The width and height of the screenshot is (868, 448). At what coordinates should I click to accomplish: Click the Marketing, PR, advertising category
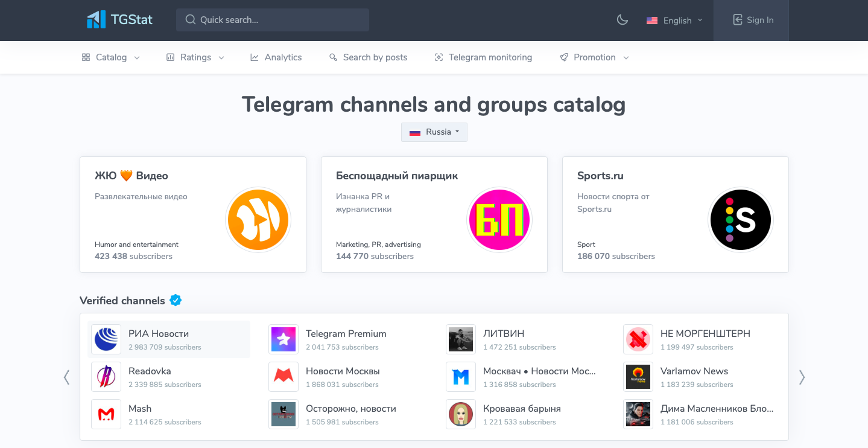378,245
